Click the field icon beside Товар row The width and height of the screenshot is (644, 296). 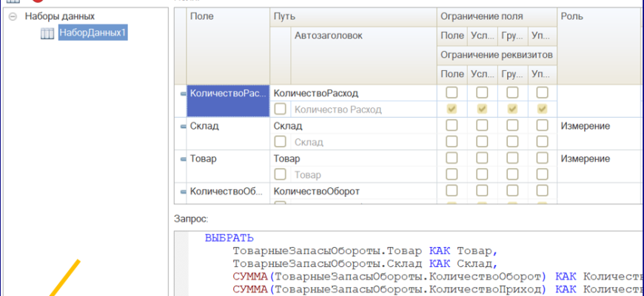[183, 159]
